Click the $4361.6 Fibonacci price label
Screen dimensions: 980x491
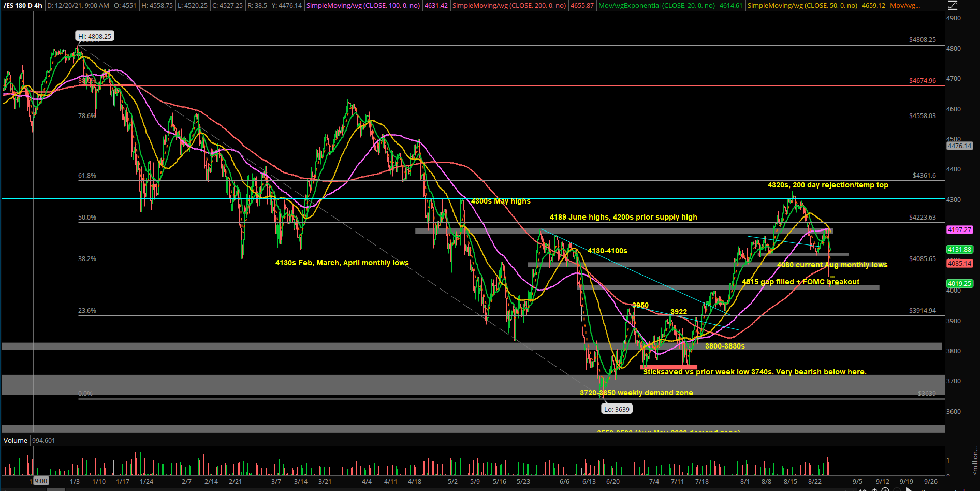pyautogui.click(x=924, y=176)
